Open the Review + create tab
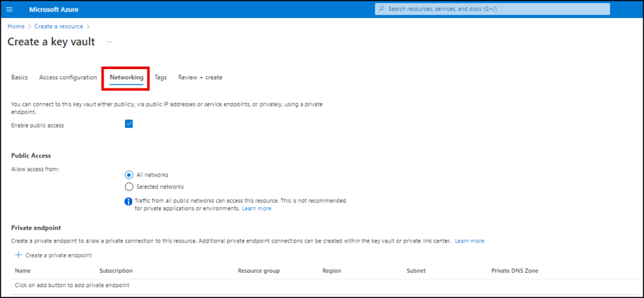The height and width of the screenshot is (298, 644). coord(200,77)
